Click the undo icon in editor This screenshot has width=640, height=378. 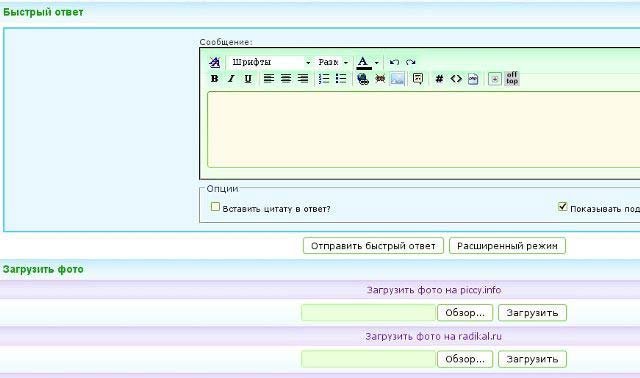tap(394, 62)
